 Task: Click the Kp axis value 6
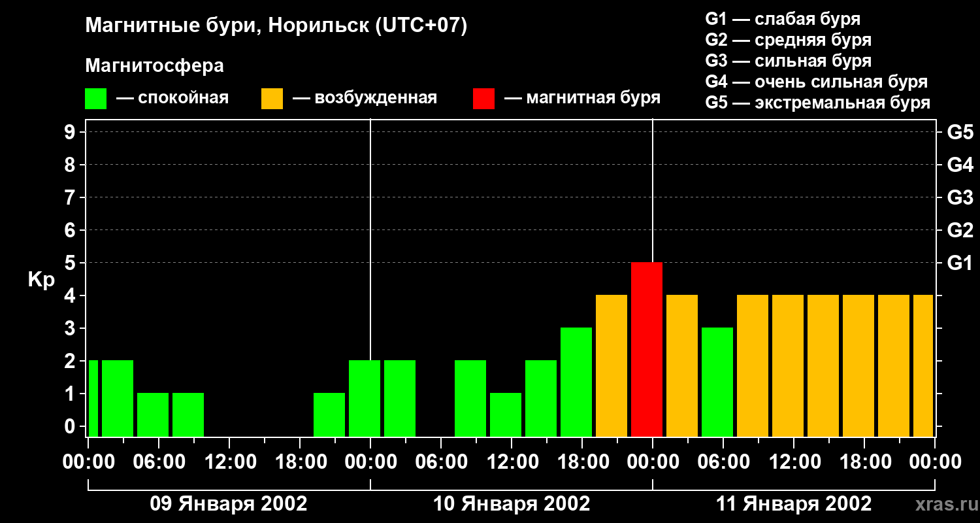pyautogui.click(x=71, y=230)
